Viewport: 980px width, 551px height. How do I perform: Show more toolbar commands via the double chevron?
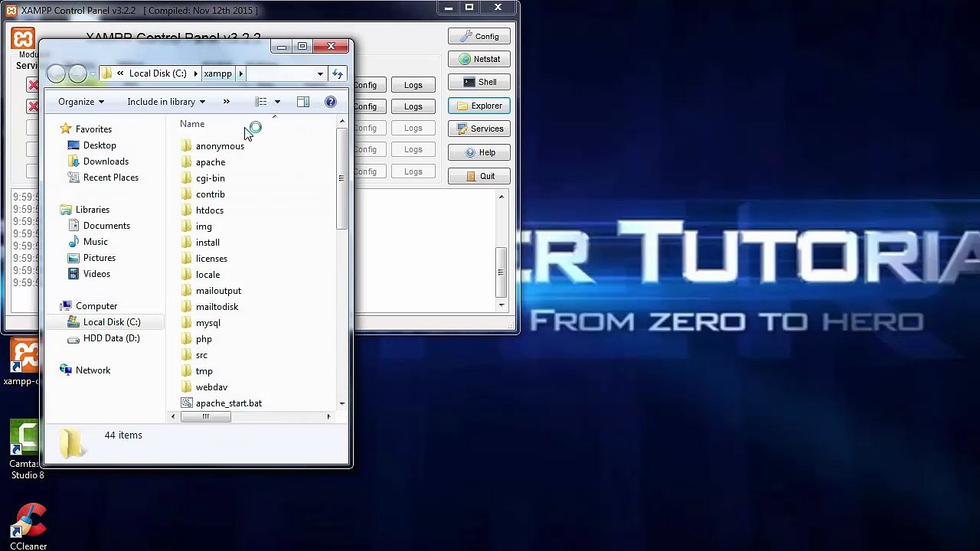point(226,102)
